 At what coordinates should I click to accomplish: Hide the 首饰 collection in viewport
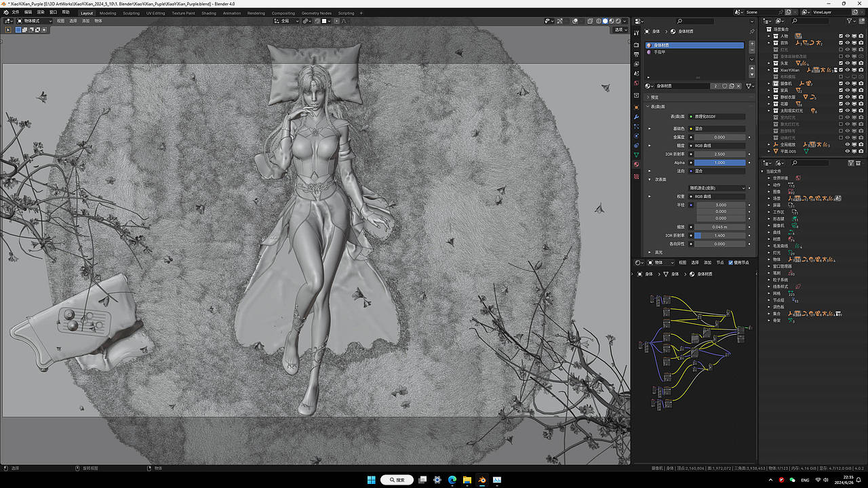848,43
